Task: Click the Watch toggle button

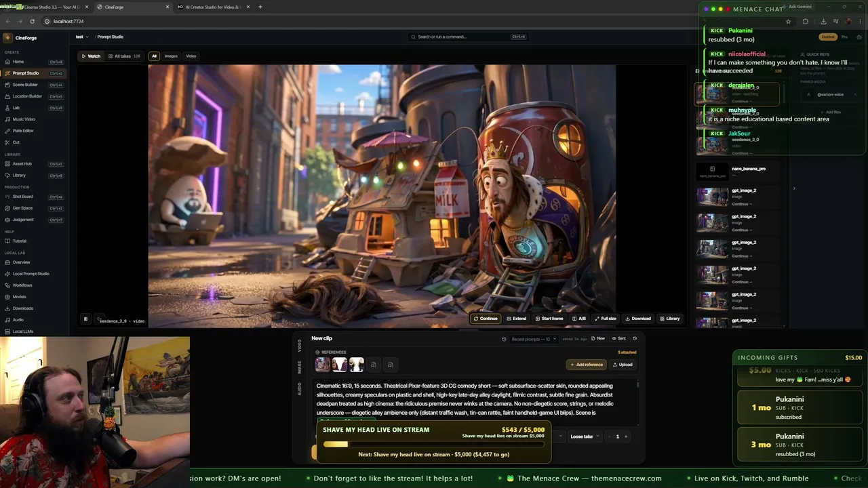Action: 91,56
